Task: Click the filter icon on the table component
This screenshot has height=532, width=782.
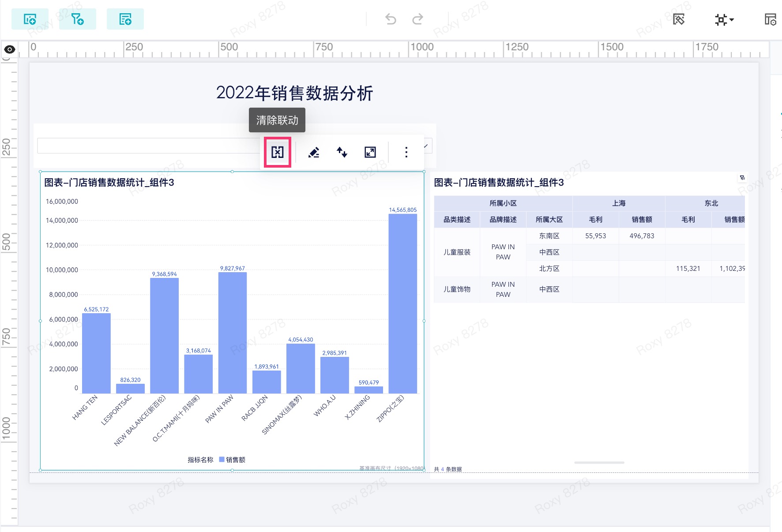Action: point(742,178)
